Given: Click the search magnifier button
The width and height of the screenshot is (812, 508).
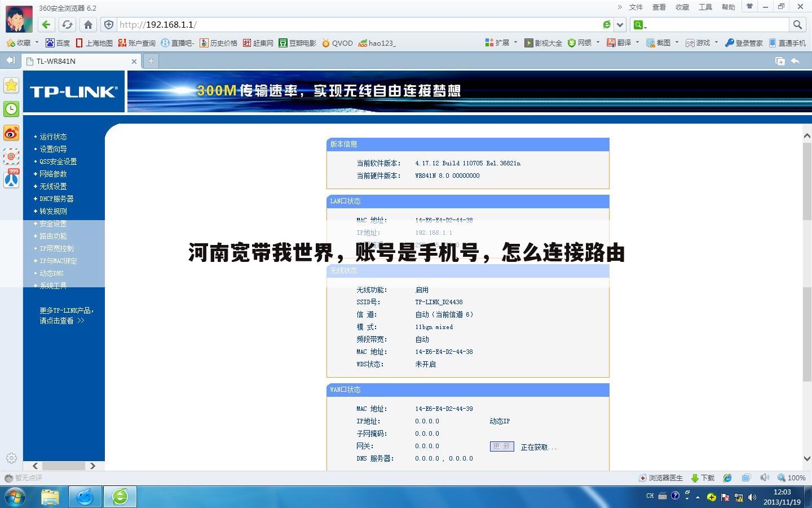Looking at the screenshot, I should tap(797, 24).
